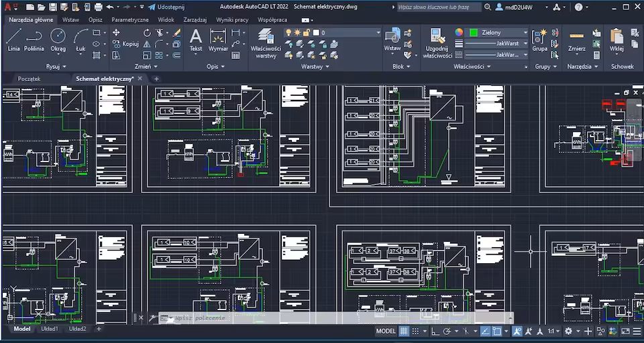This screenshot has width=644, height=343.
Task: Toggle the layer lock padlock icon
Action: (306, 32)
